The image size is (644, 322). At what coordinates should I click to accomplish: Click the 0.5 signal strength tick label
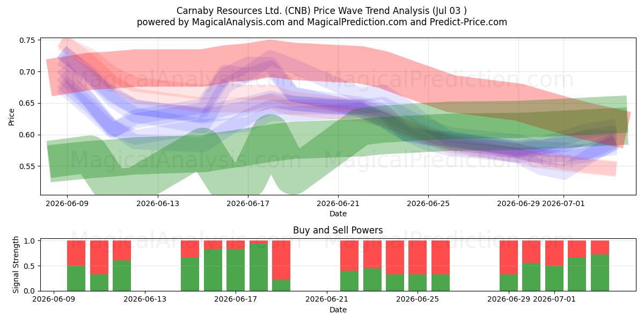pos(30,266)
